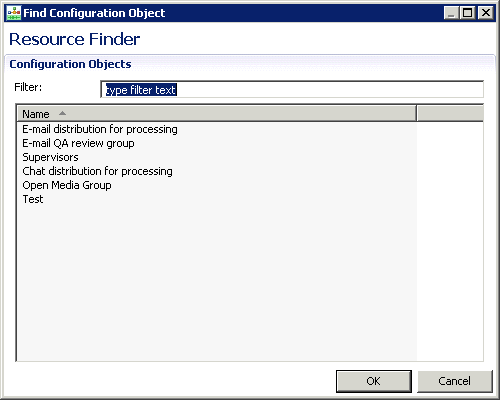Click into the Filter text field

click(x=292, y=89)
